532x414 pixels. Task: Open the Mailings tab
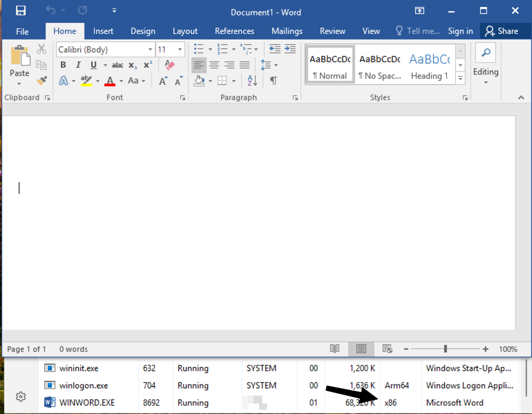coord(287,31)
